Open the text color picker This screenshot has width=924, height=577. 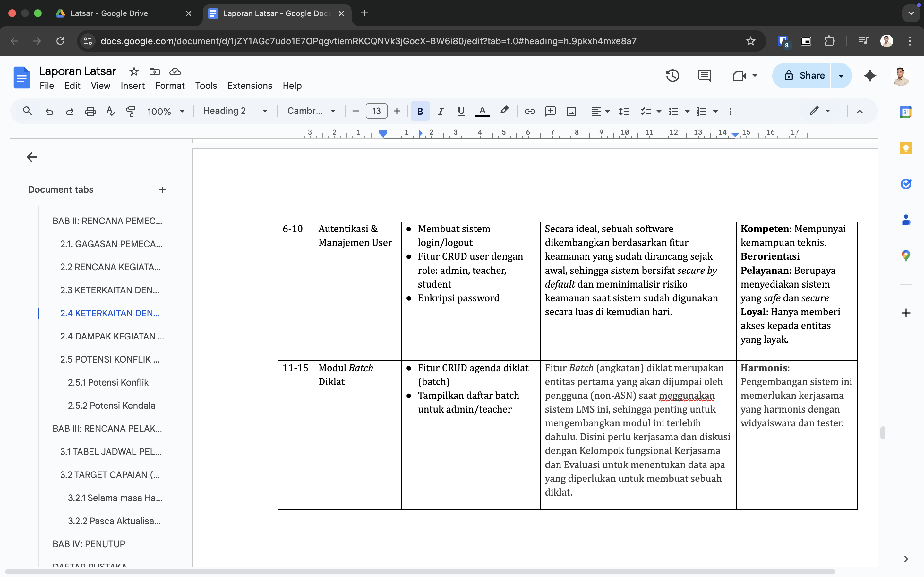pyautogui.click(x=482, y=112)
